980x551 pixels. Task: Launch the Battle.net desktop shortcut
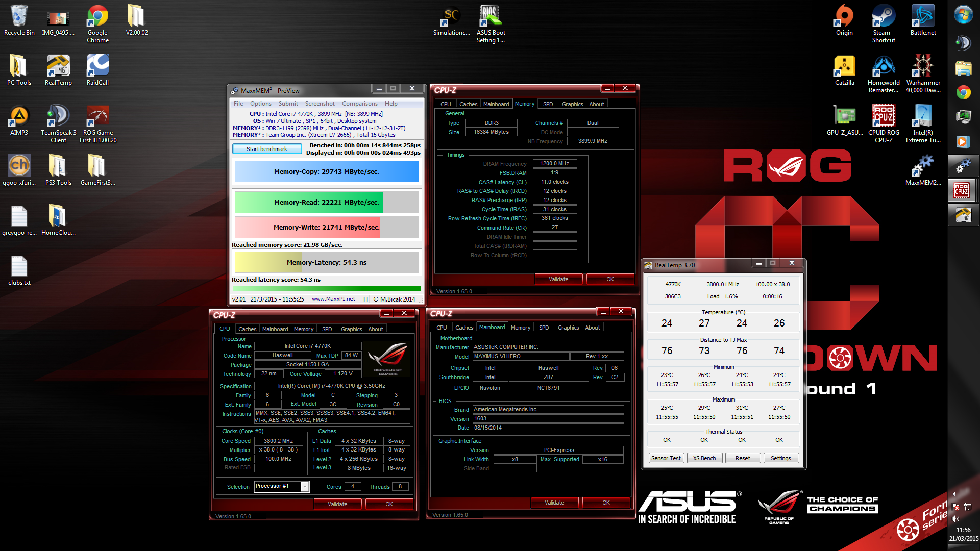pyautogui.click(x=923, y=20)
